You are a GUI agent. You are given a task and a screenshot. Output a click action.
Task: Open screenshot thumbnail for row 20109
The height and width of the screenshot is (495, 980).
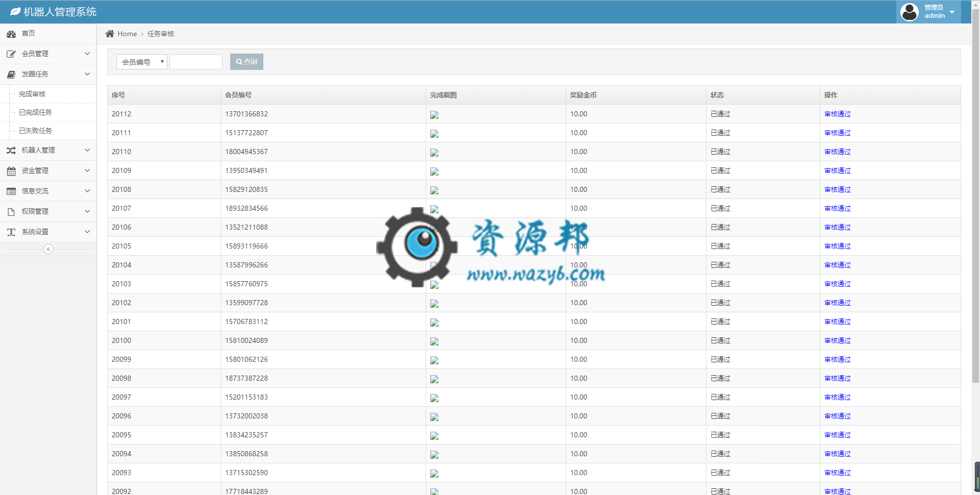(x=434, y=171)
